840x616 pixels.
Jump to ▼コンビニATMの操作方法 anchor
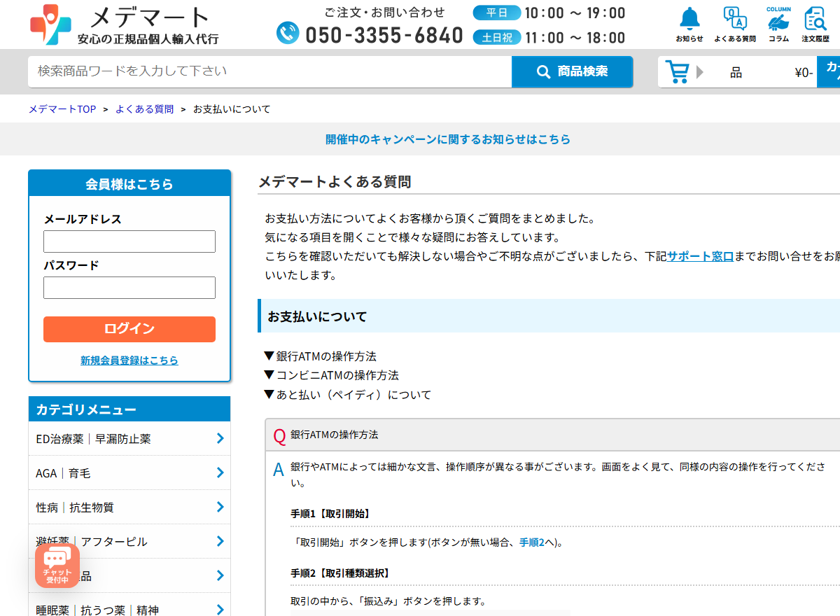click(x=331, y=375)
